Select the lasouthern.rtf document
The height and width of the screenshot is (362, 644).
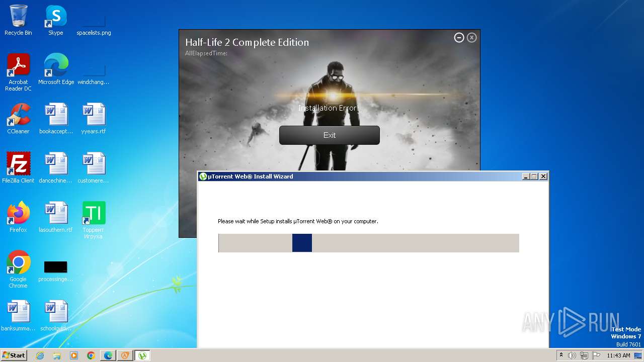point(56,217)
